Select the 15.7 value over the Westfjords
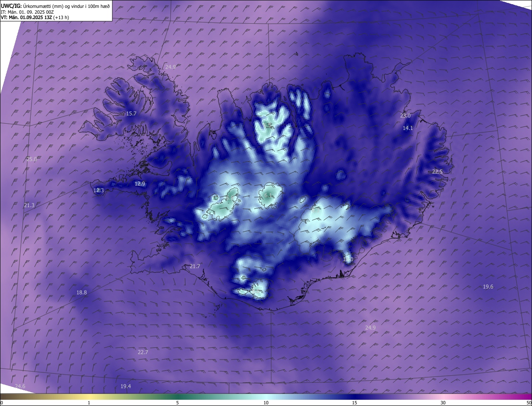This screenshot has height=406, width=532. [131, 114]
